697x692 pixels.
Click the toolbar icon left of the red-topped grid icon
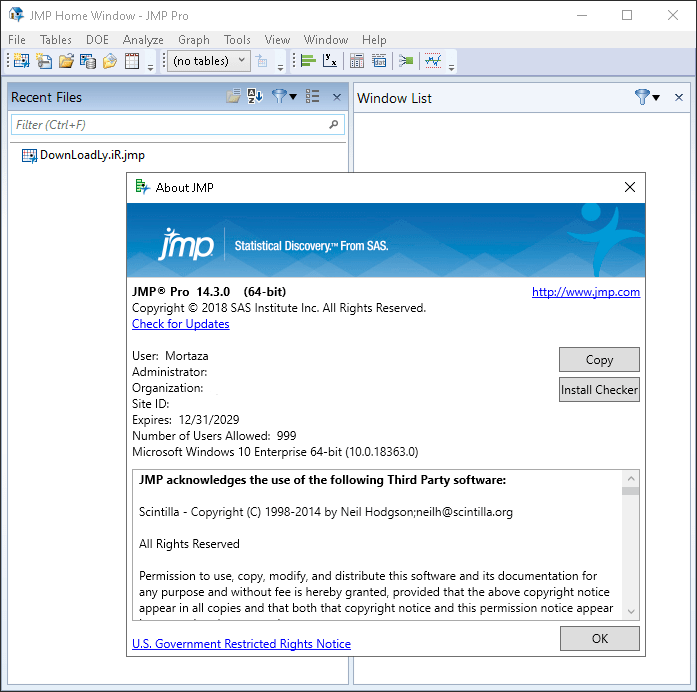point(109,60)
